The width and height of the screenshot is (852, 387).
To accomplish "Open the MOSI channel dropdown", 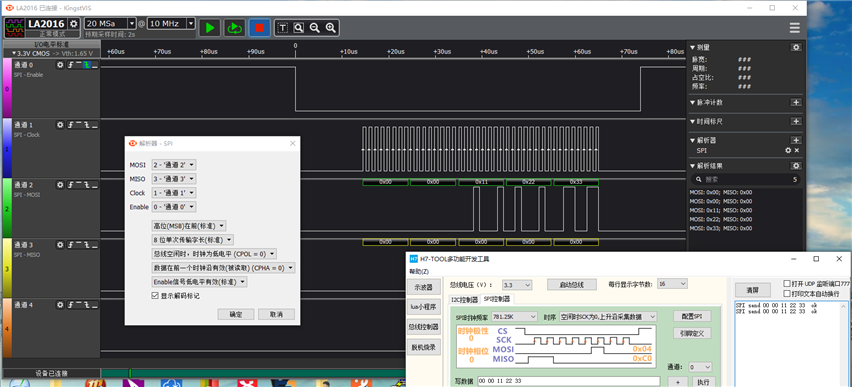I will (x=174, y=165).
